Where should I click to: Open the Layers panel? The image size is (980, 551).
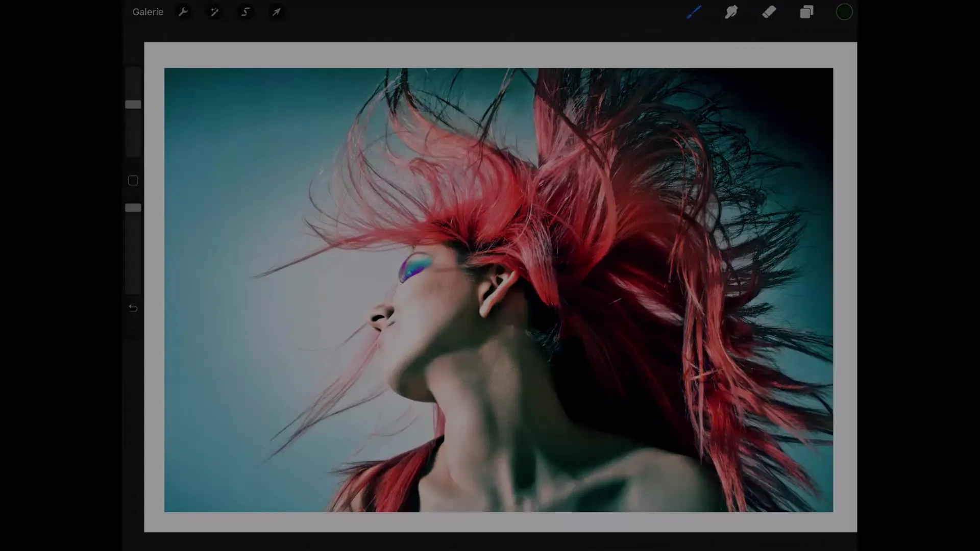pos(806,12)
